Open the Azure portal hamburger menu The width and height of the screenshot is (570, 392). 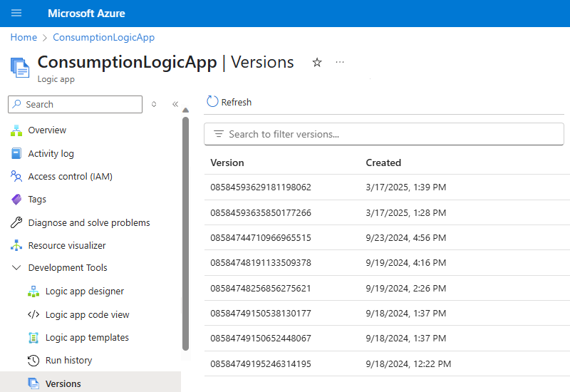click(17, 14)
